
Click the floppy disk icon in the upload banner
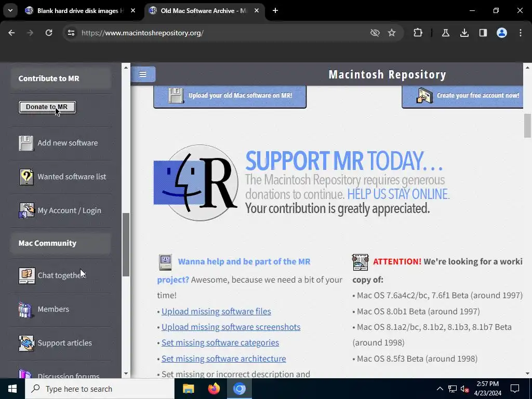(x=176, y=96)
